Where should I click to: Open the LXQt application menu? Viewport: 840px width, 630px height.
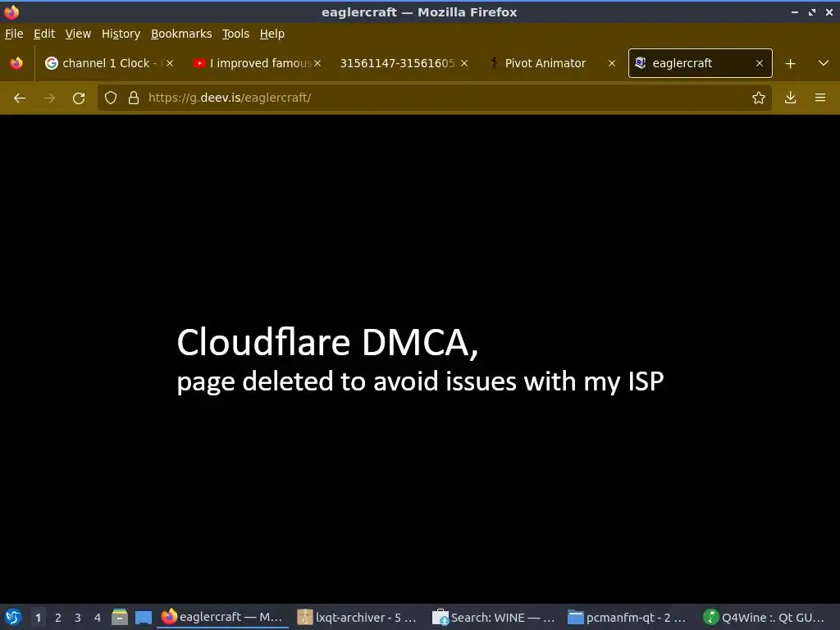(x=13, y=617)
